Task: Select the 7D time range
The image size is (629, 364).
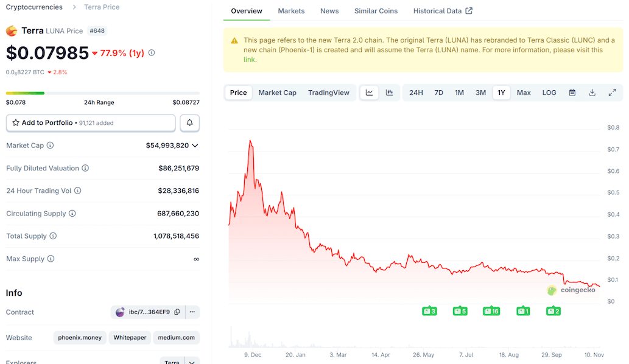Action: pyautogui.click(x=438, y=92)
